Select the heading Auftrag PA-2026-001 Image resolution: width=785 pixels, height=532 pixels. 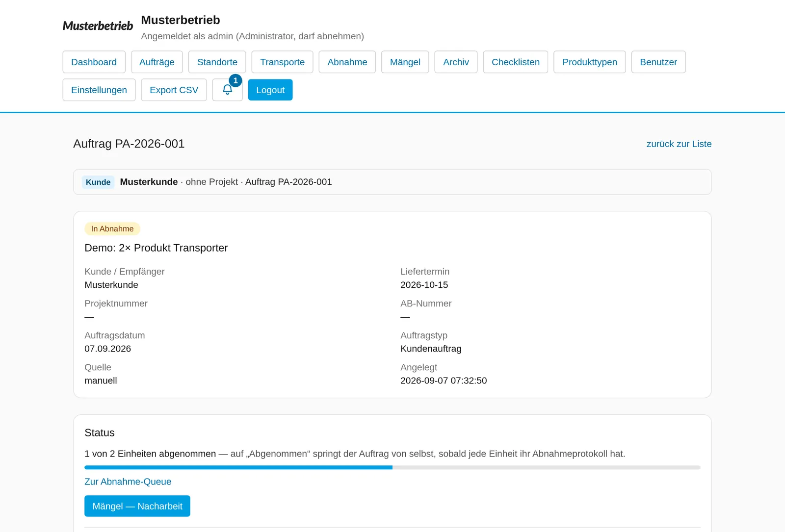[x=129, y=144]
